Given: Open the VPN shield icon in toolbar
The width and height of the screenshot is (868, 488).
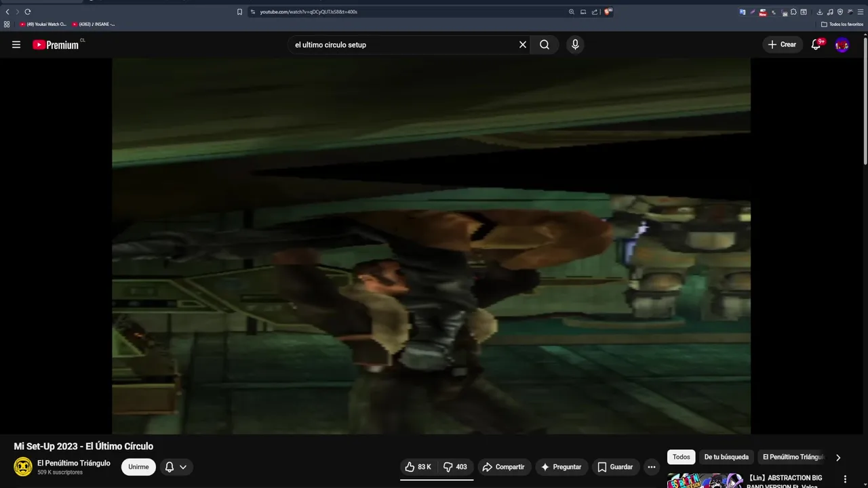Looking at the screenshot, I should (840, 12).
